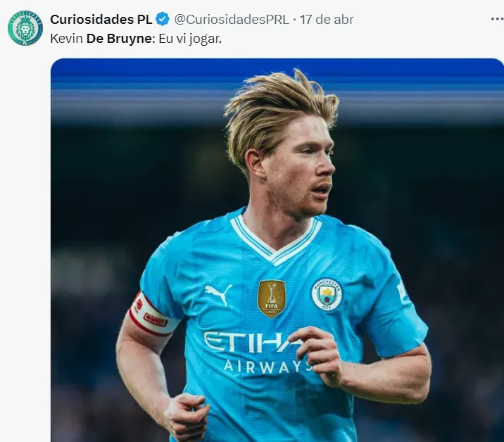Open the three-dot more options menu

pyautogui.click(x=497, y=19)
